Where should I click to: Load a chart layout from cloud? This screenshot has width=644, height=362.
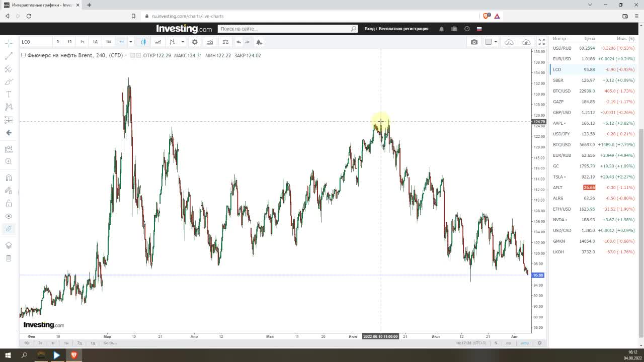[x=509, y=42]
